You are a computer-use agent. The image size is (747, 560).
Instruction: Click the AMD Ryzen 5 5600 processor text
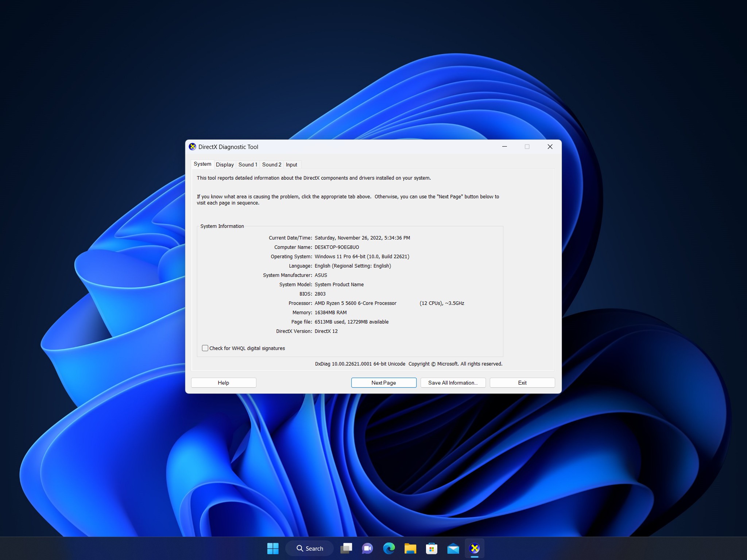coord(356,303)
